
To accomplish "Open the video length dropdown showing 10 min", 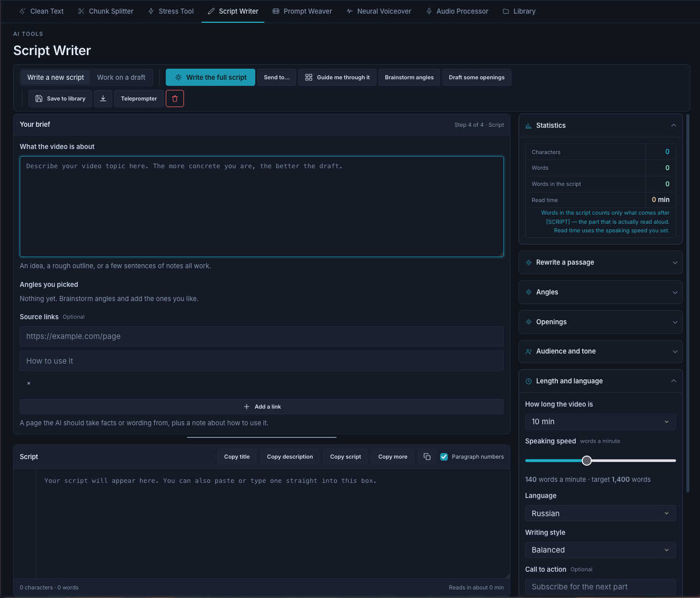I will [x=600, y=422].
